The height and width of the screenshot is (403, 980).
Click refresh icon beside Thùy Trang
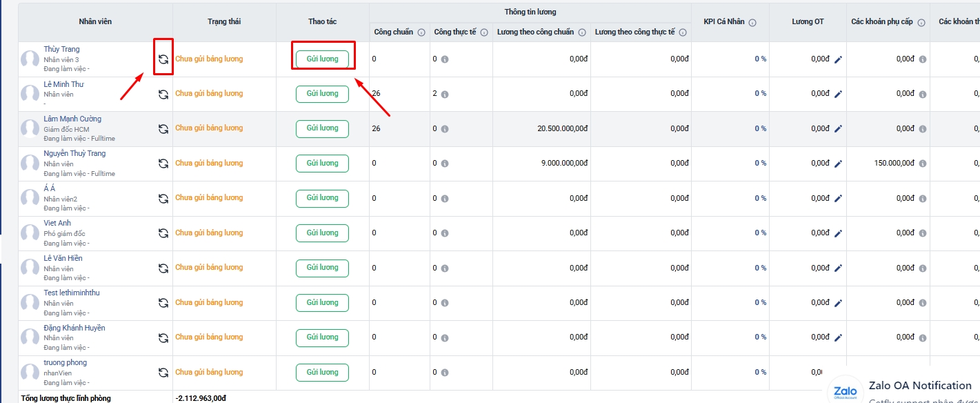tap(163, 59)
